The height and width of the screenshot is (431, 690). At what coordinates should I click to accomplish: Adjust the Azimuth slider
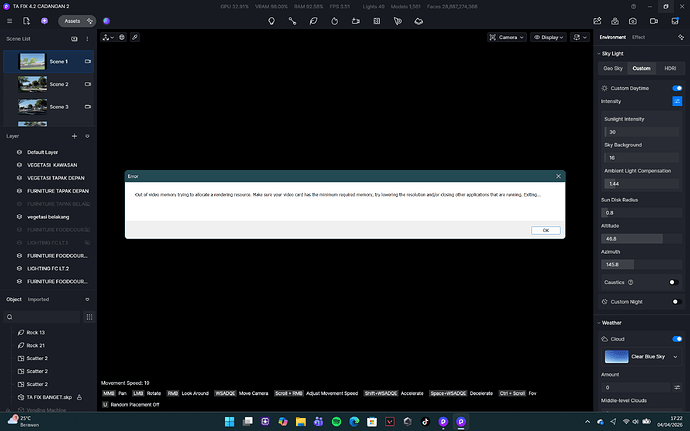tap(642, 265)
